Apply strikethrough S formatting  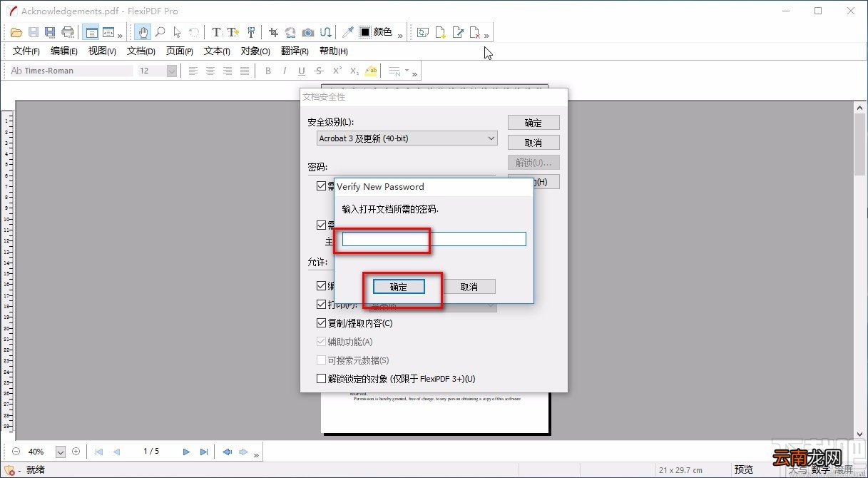(319, 71)
